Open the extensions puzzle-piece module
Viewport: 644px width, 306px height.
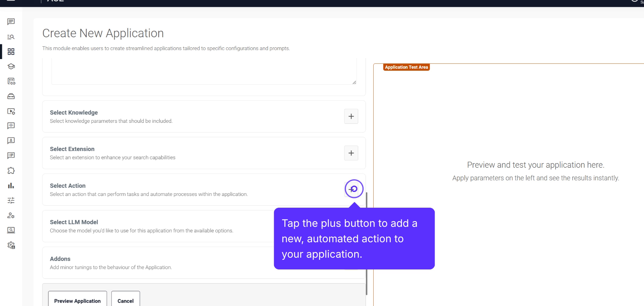point(11,171)
